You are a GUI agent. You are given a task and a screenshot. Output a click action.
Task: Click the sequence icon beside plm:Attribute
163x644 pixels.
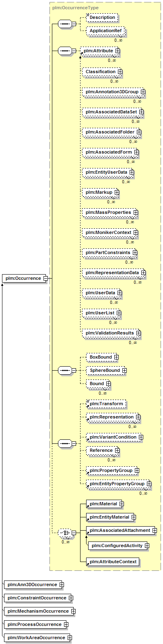[x=64, y=51]
